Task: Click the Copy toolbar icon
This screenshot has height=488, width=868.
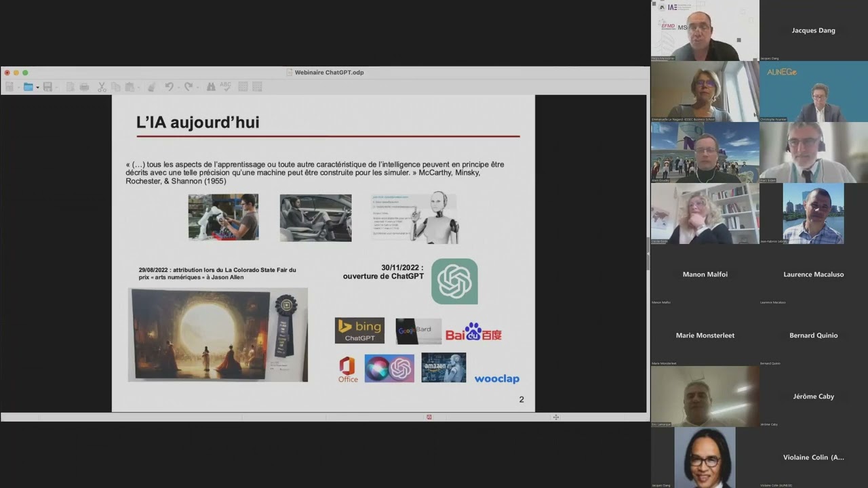Action: tap(116, 87)
